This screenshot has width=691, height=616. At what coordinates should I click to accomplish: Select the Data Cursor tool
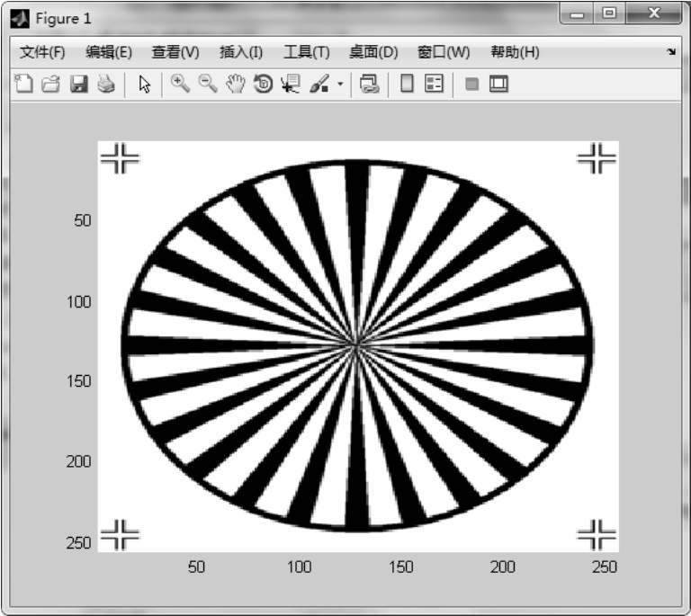[x=291, y=84]
